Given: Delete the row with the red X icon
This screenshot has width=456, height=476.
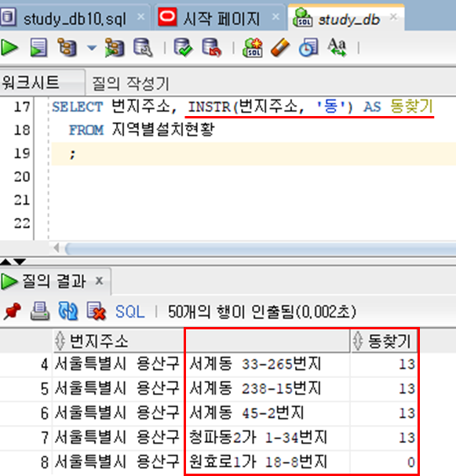Looking at the screenshot, I should coord(96,311).
